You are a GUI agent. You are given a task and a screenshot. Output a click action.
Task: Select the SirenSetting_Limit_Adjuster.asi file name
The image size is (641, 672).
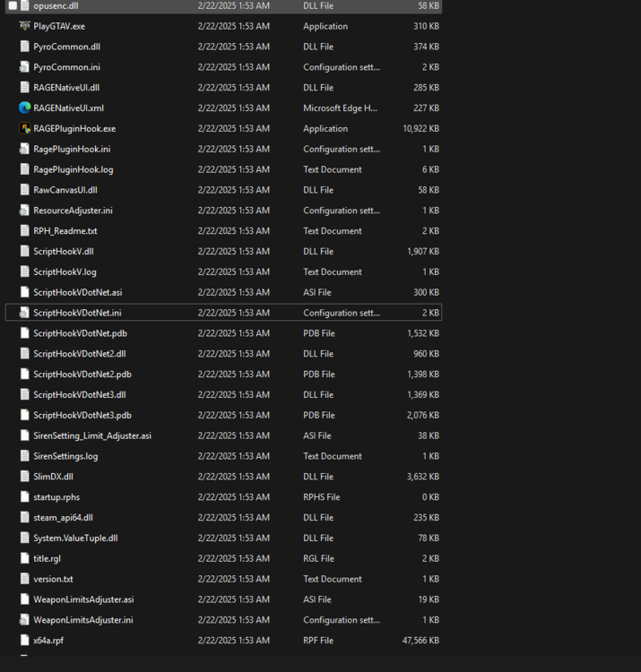[92, 435]
